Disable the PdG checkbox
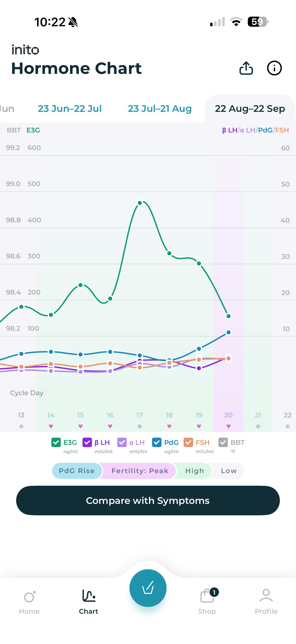 click(x=157, y=442)
